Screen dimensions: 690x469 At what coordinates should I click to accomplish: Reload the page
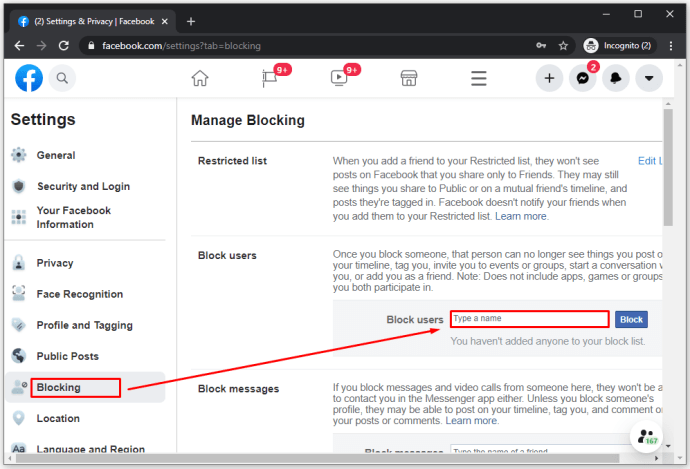pyautogui.click(x=64, y=46)
